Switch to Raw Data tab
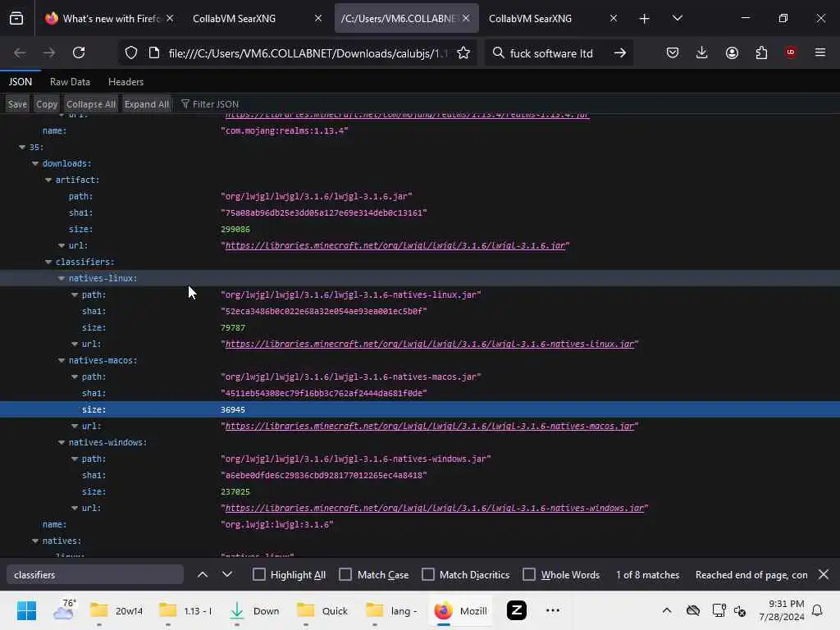This screenshot has height=630, width=840. [x=70, y=82]
